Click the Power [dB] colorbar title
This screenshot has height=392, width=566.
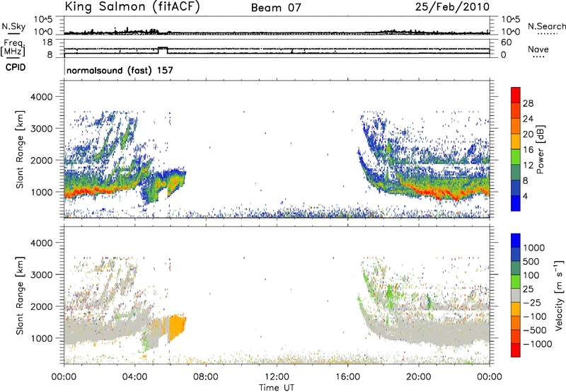541,149
